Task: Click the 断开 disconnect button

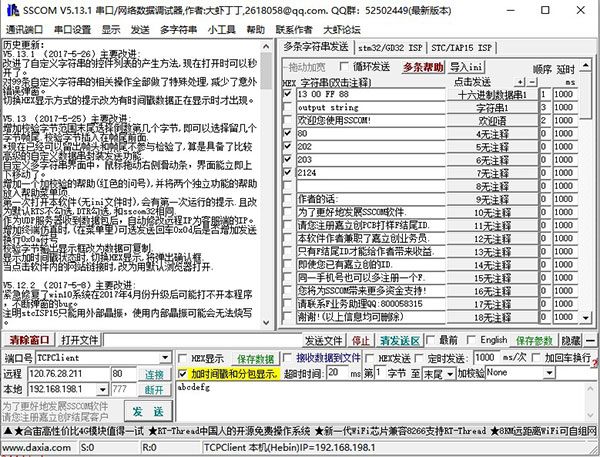Action: pos(154,390)
